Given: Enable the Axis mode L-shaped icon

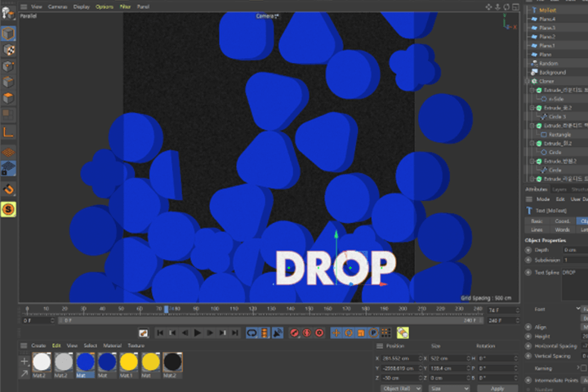Looking at the screenshot, I should 8,132.
